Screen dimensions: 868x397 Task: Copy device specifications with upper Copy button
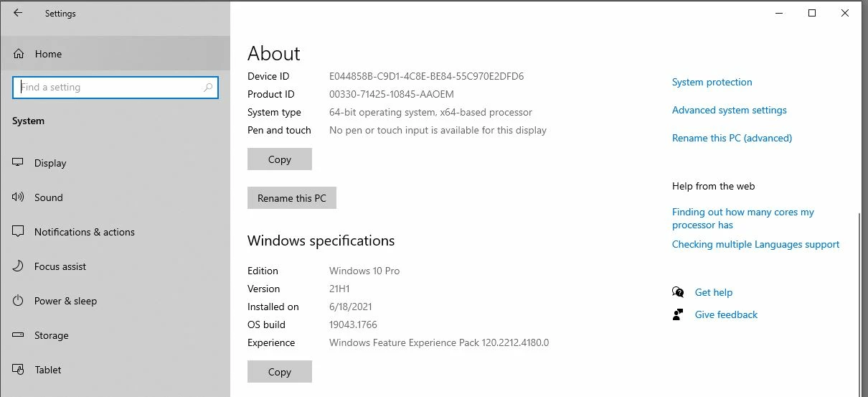click(x=280, y=159)
